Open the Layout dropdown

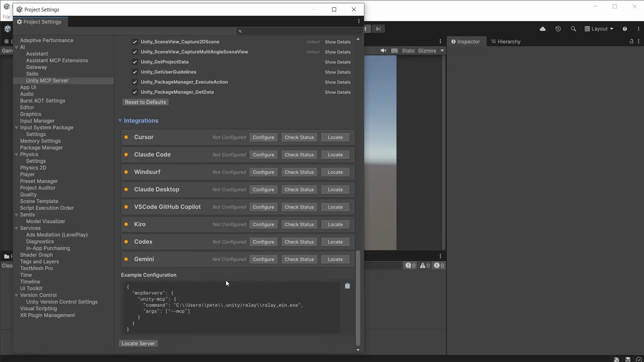(x=599, y=29)
